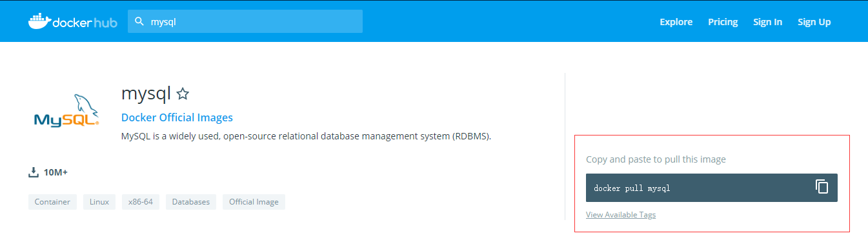Select the Databases tag
868x251 pixels.
click(191, 202)
